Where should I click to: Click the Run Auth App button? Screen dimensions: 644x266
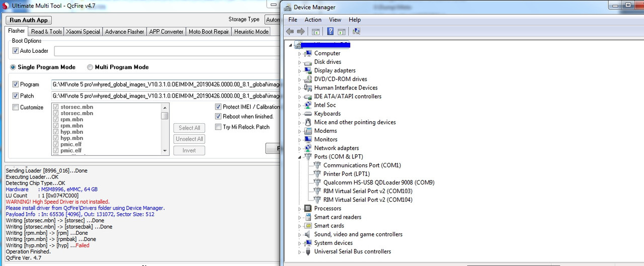tap(29, 20)
